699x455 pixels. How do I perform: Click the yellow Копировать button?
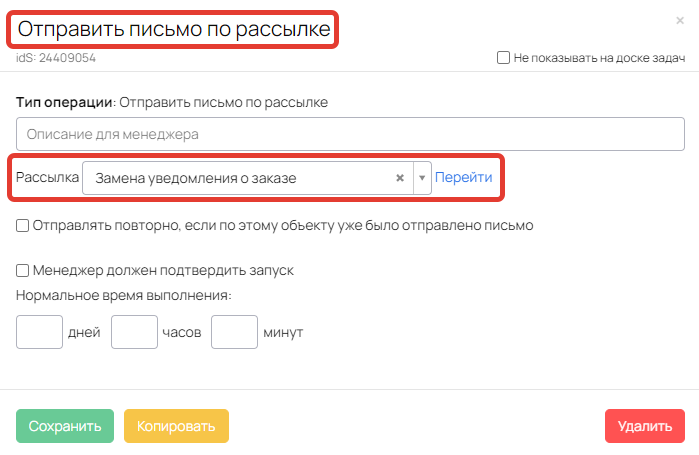176,426
